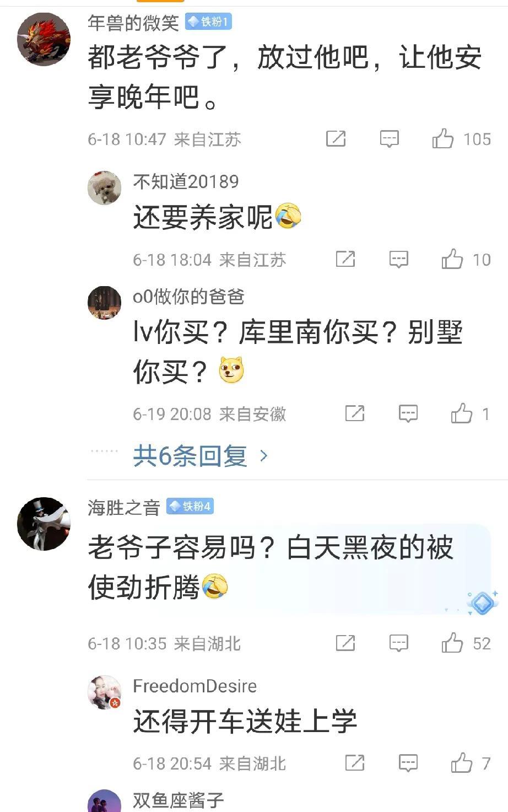Tap the share icon on 不知道20189's reply
Image resolution: width=508 pixels, height=812 pixels.
345,259
